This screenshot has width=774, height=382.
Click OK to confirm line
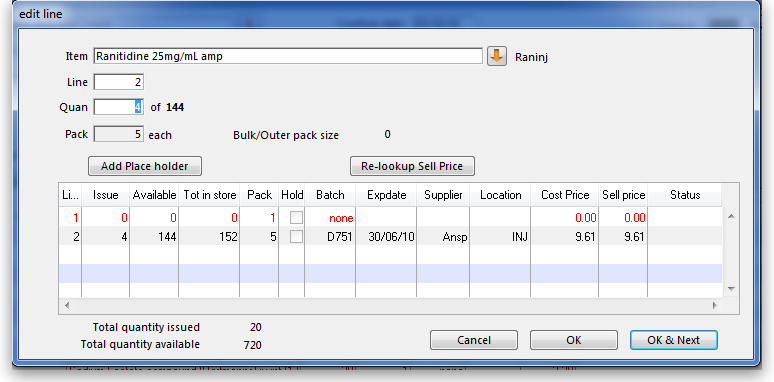(x=574, y=340)
